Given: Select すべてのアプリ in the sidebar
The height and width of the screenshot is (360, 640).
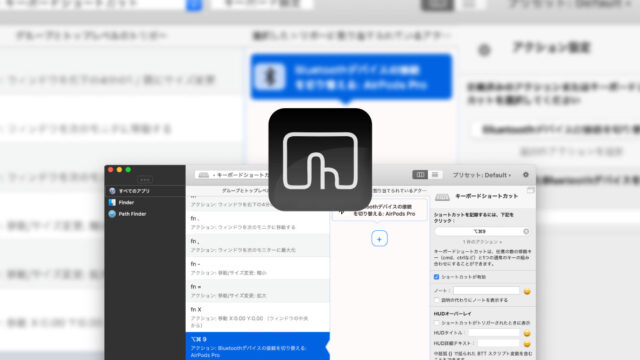Looking at the screenshot, I should pos(145,191).
